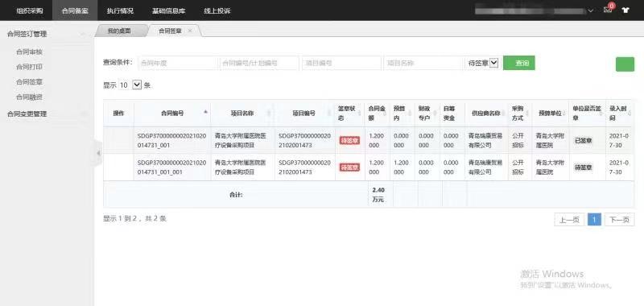644x306 pixels.
Task: Sort by 签章状态 column header
Action: pos(350,113)
